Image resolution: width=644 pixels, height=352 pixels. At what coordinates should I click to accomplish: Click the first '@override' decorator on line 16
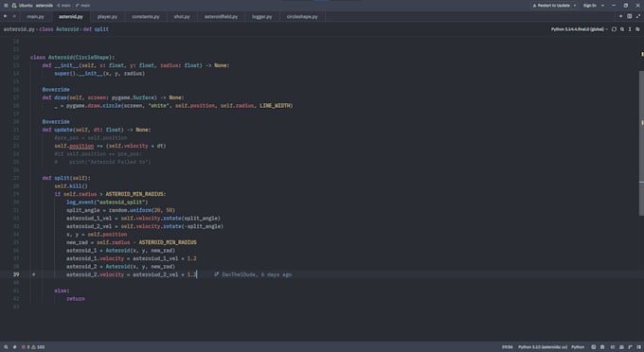pos(56,90)
